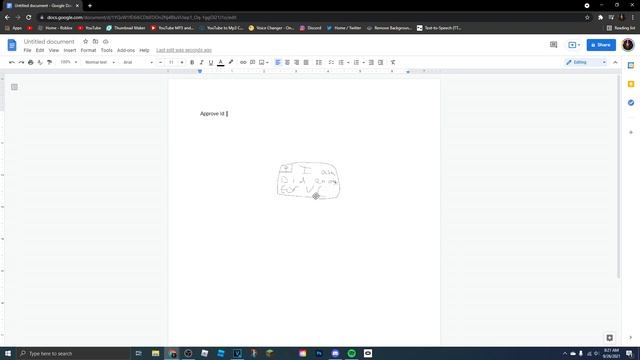The height and width of the screenshot is (360, 640).
Task: Open the Insert image dropdown
Action: 264,62
